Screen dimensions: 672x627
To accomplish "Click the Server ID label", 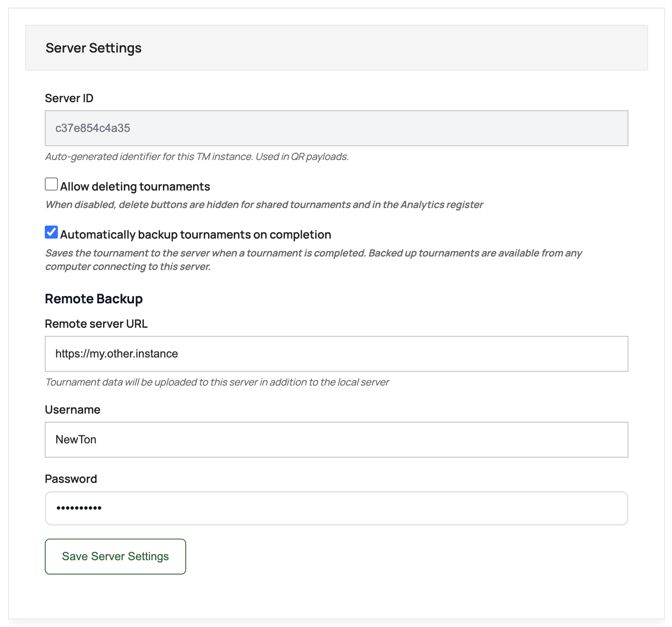I will click(69, 98).
